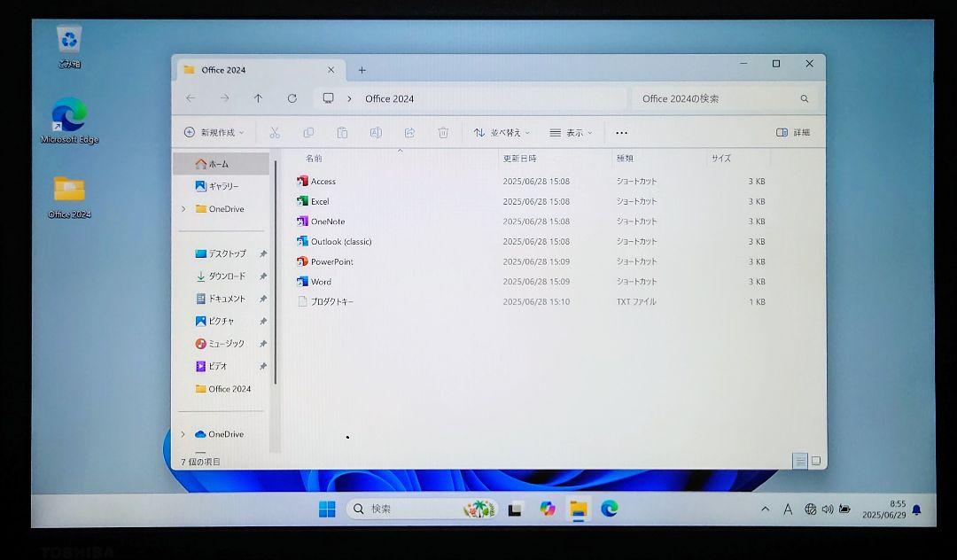Close the Office 2024 tab
The height and width of the screenshot is (560, 957).
click(x=331, y=70)
